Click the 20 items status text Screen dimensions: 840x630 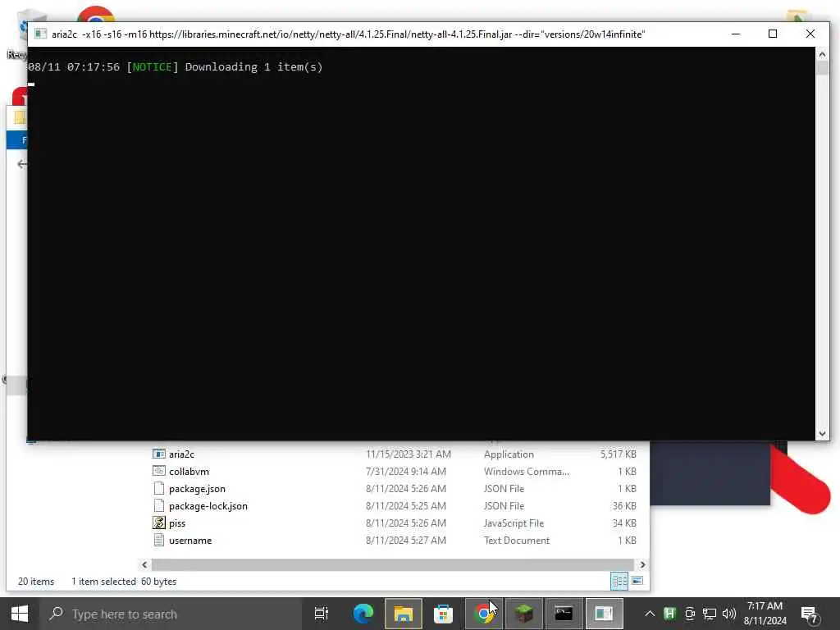[x=36, y=582]
